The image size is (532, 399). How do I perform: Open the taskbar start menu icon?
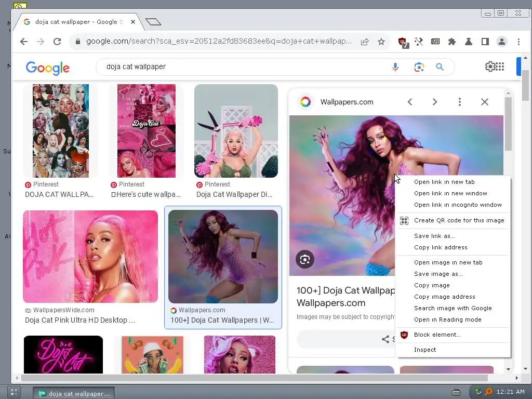(x=14, y=392)
